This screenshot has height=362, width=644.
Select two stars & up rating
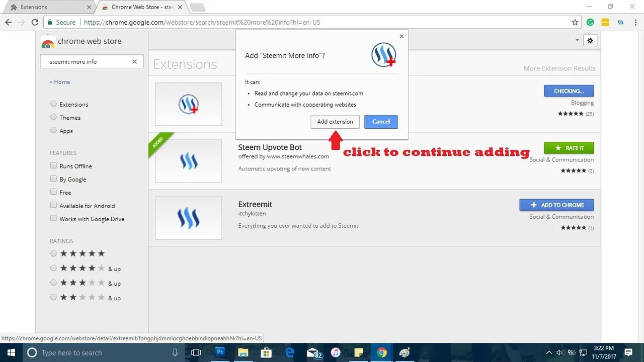[x=53, y=297]
